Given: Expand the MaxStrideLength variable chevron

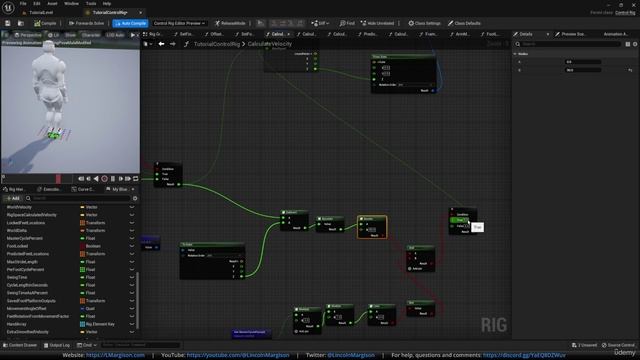Looking at the screenshot, I should tap(132, 262).
